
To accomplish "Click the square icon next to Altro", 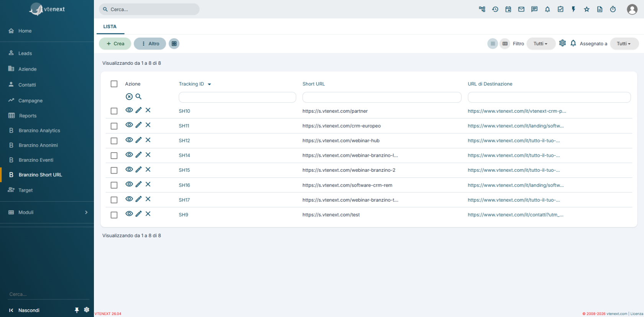I will pos(174,44).
